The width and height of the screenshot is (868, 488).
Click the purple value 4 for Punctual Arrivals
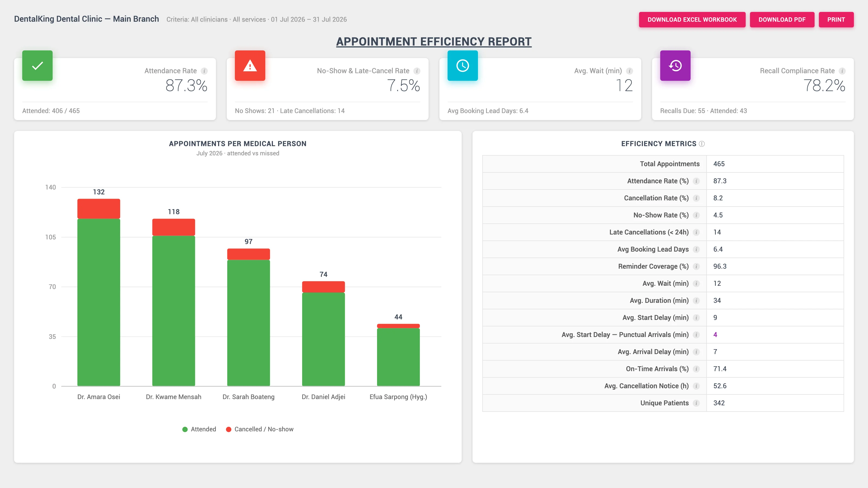click(715, 335)
